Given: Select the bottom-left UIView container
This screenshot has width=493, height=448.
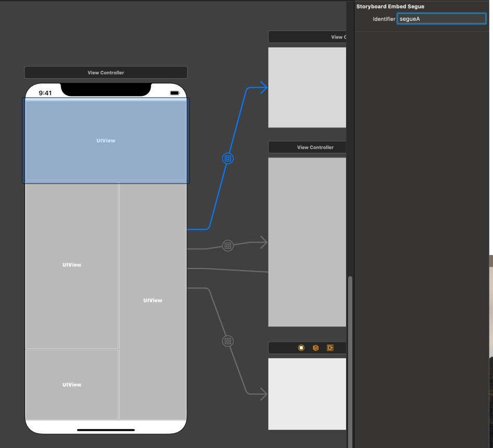Looking at the screenshot, I should pyautogui.click(x=72, y=384).
